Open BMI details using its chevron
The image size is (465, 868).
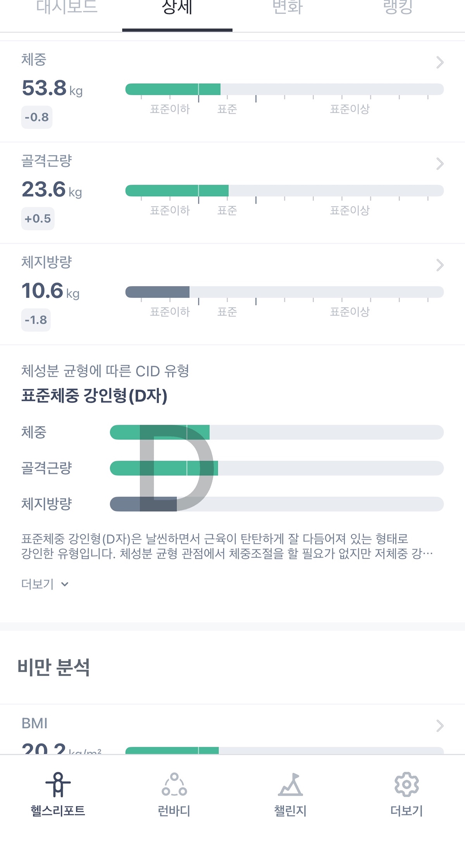click(x=439, y=726)
